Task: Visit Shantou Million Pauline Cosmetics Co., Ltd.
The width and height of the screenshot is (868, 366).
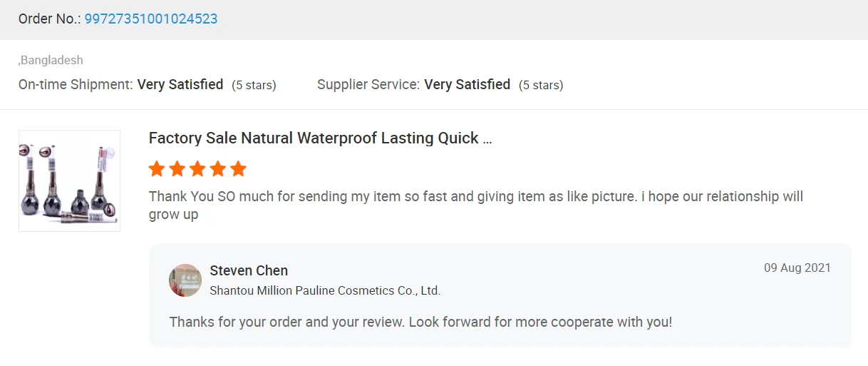Action: [x=325, y=290]
